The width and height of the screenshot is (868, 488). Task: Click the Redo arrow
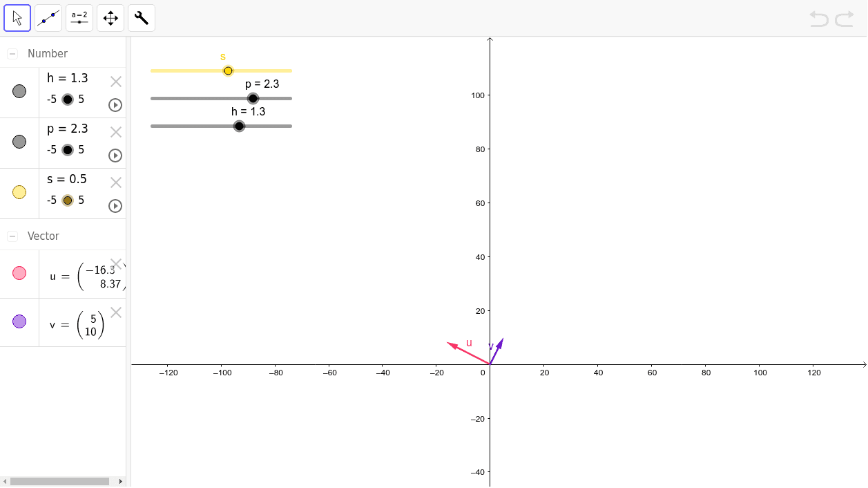(845, 19)
